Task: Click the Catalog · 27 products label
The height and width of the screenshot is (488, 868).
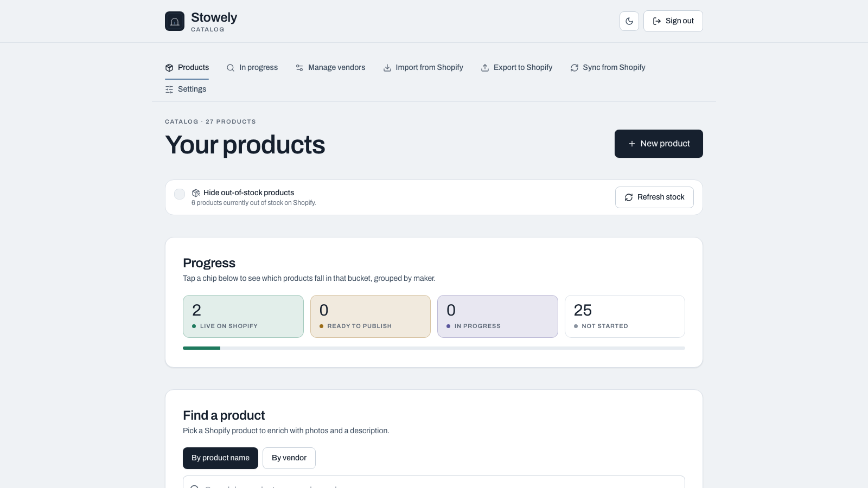Action: (x=210, y=122)
